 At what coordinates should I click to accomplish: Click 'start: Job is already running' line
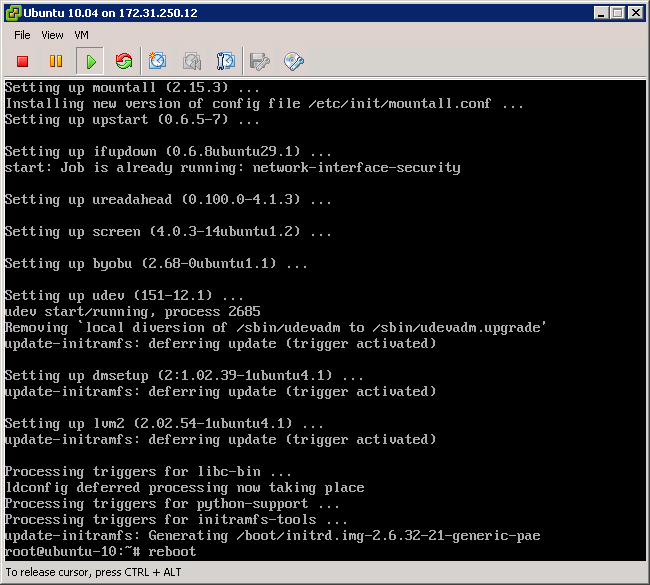point(233,168)
